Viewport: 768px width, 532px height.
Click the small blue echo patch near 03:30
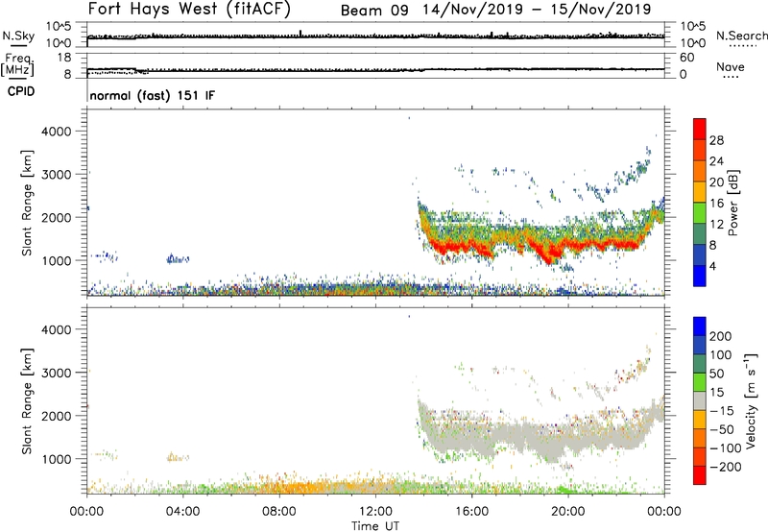point(178,258)
